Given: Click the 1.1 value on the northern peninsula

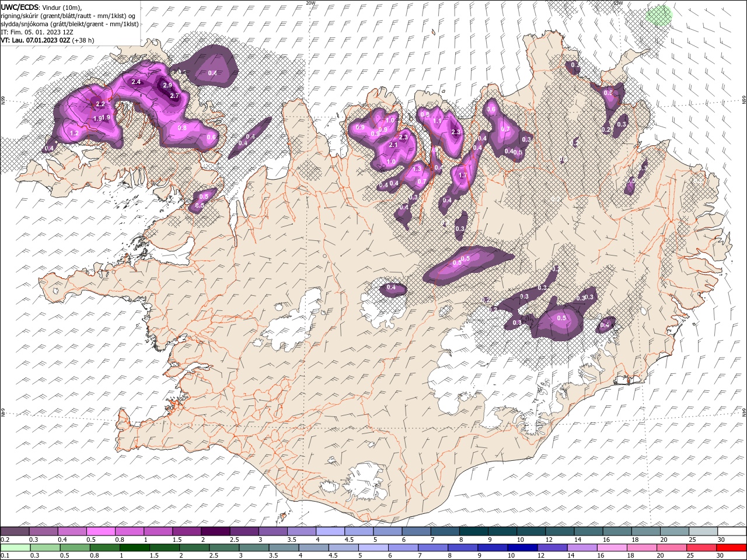Looking at the screenshot, I should pyautogui.click(x=438, y=121).
